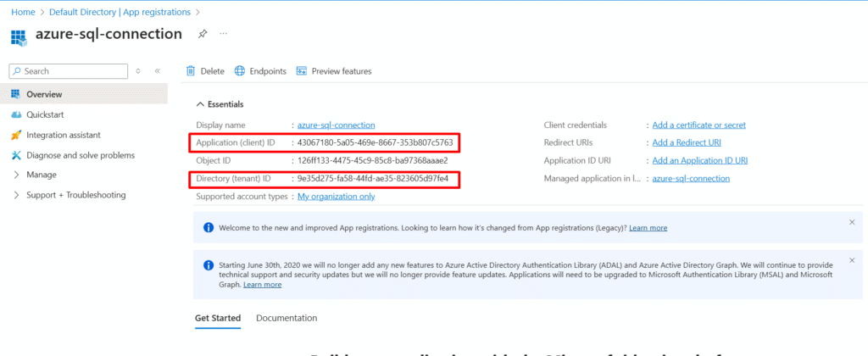Click Add a certificate or secret
This screenshot has width=868, height=356.
click(x=698, y=125)
